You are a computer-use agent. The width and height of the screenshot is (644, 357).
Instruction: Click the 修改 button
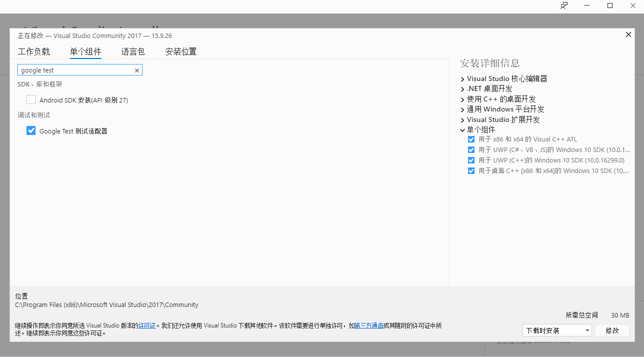pyautogui.click(x=612, y=330)
